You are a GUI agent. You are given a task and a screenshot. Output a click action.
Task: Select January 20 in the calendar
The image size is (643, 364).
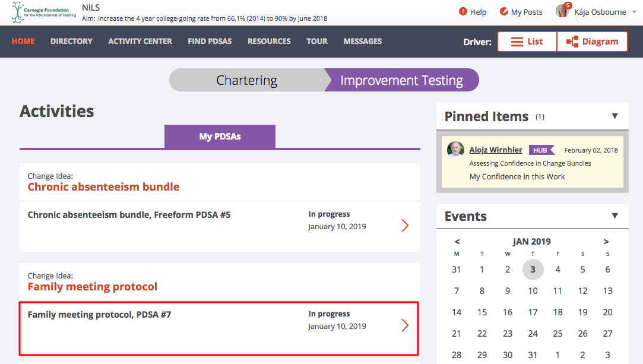click(x=608, y=312)
